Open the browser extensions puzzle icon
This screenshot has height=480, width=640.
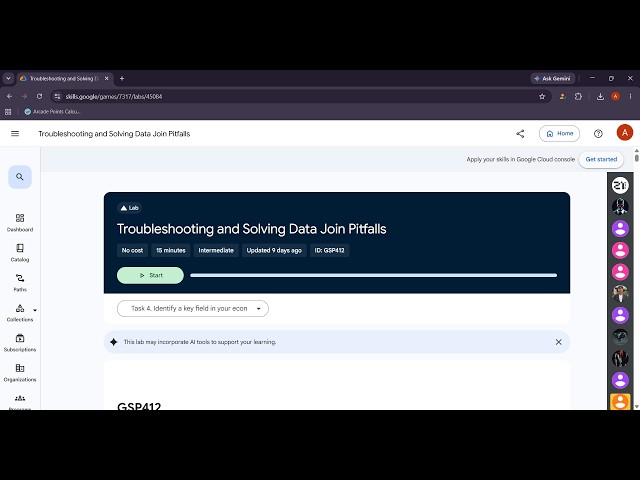pyautogui.click(x=578, y=96)
